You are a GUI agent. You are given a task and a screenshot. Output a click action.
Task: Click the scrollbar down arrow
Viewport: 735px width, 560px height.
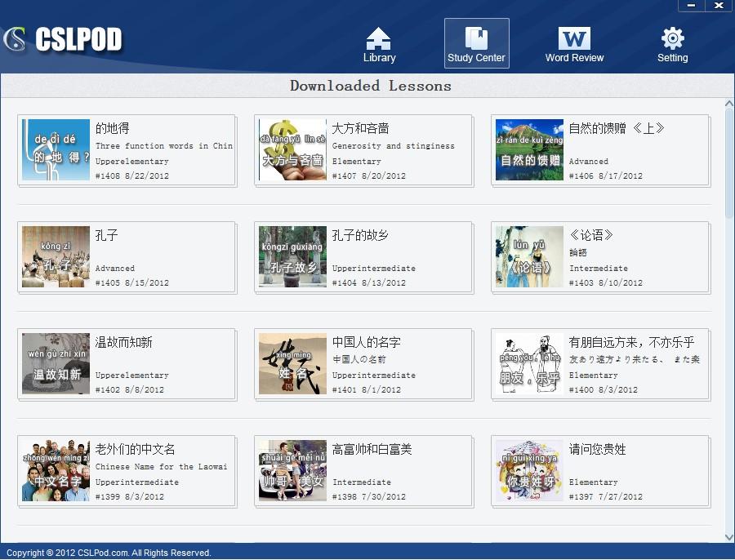(x=729, y=536)
